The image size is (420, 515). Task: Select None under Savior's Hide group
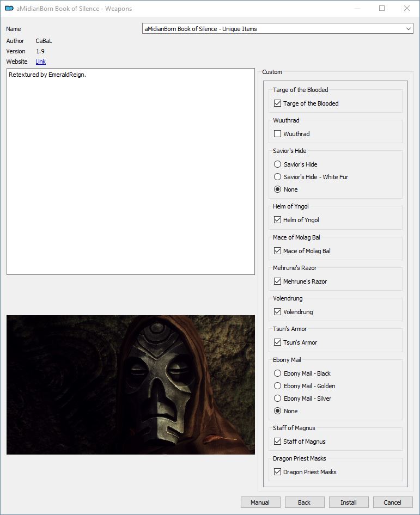coord(277,189)
